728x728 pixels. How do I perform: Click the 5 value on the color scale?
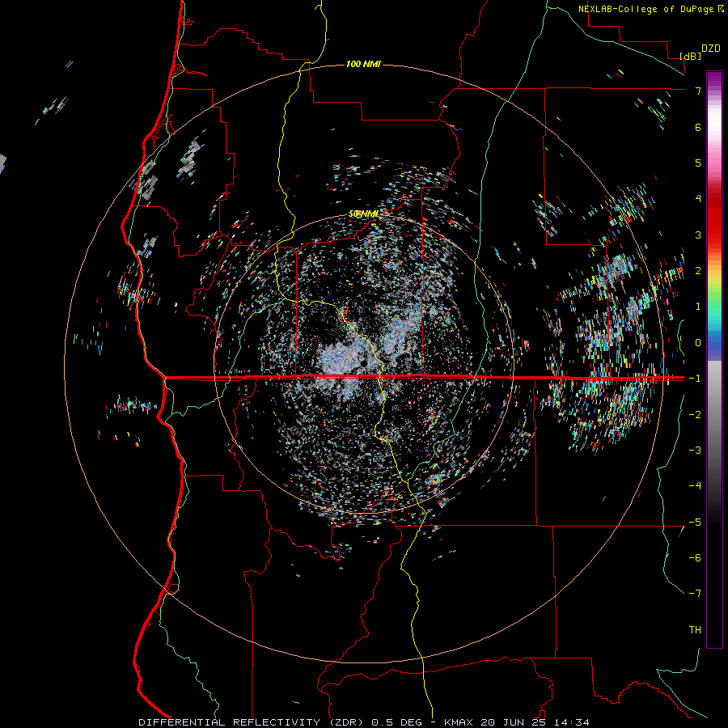[x=698, y=163]
